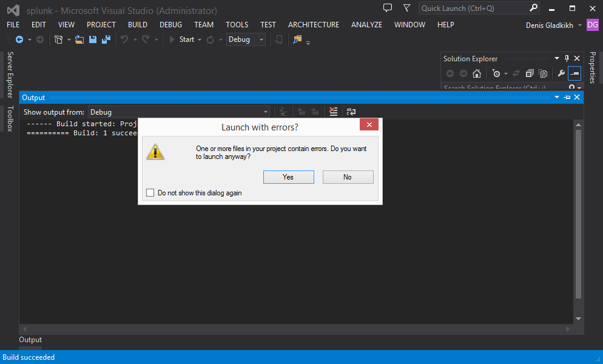Click Solution Explorer Collapse All icon
Viewport: 603px width, 364px height.
[530, 73]
